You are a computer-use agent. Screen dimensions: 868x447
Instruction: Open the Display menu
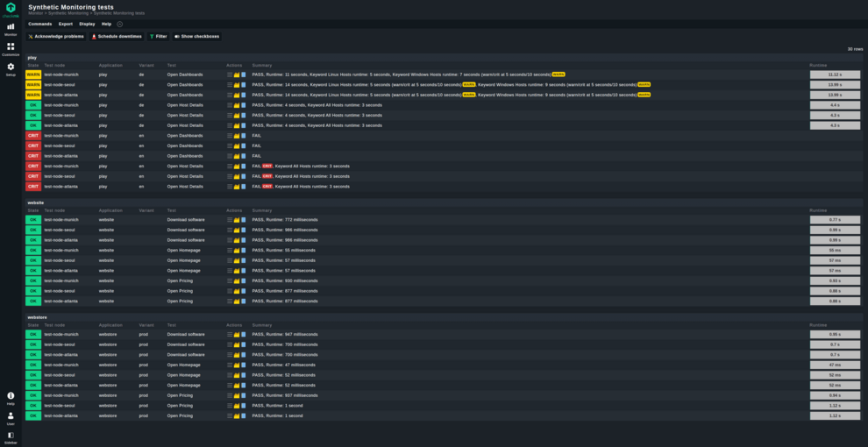point(87,25)
